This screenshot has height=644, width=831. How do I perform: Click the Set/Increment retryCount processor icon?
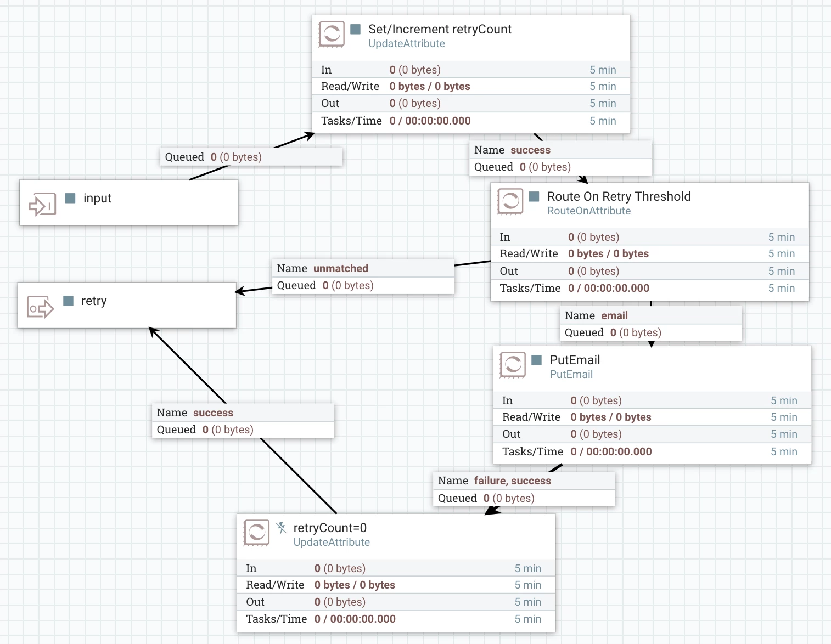pos(332,35)
